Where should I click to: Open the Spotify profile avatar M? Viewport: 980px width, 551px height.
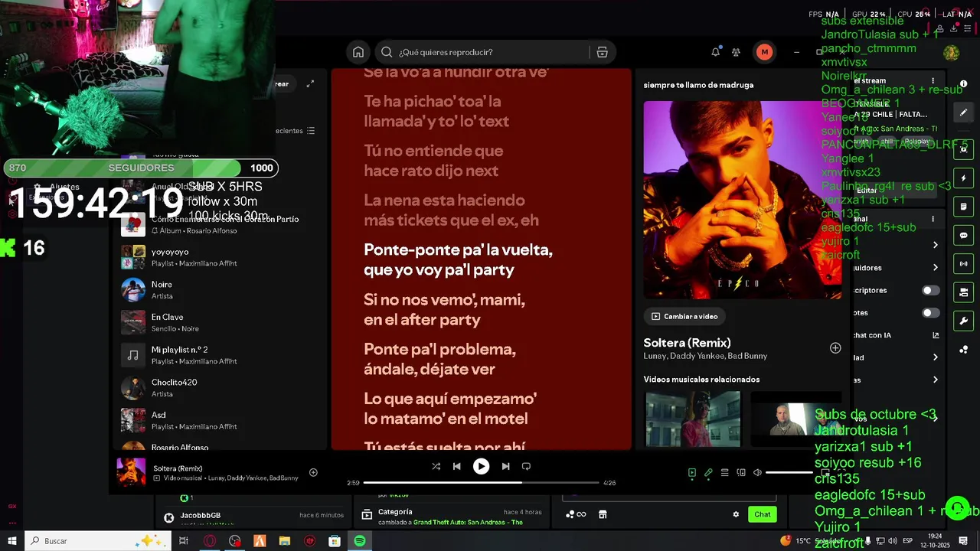click(x=764, y=52)
